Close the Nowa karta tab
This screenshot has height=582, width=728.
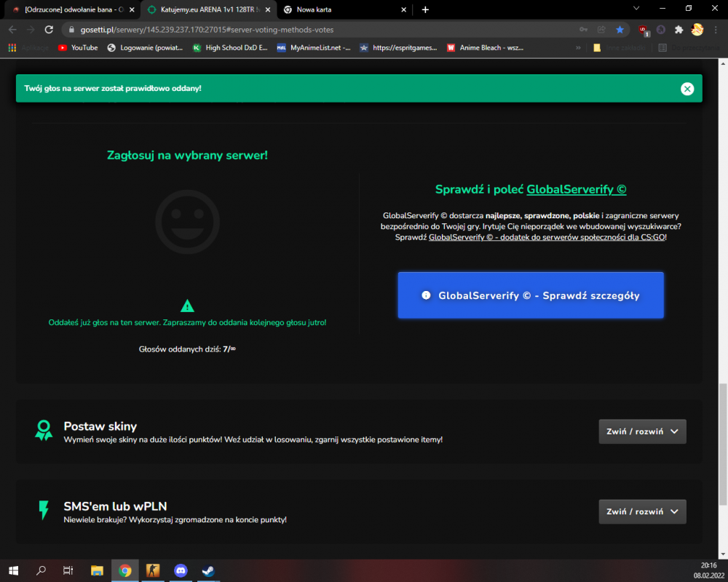403,9
